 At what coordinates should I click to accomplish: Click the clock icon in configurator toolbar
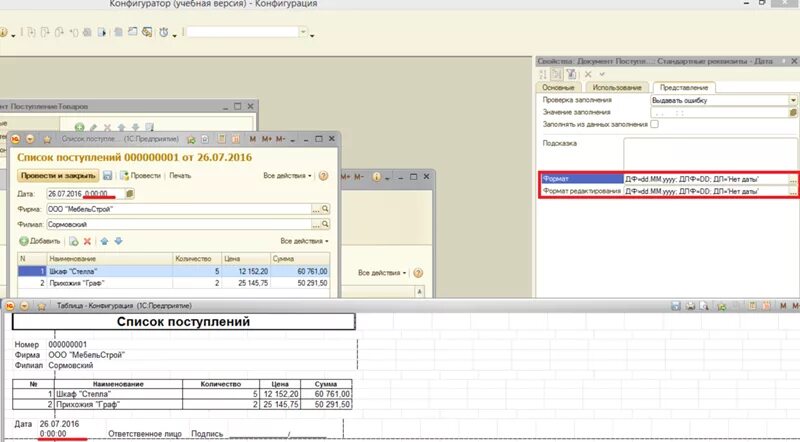click(163, 32)
